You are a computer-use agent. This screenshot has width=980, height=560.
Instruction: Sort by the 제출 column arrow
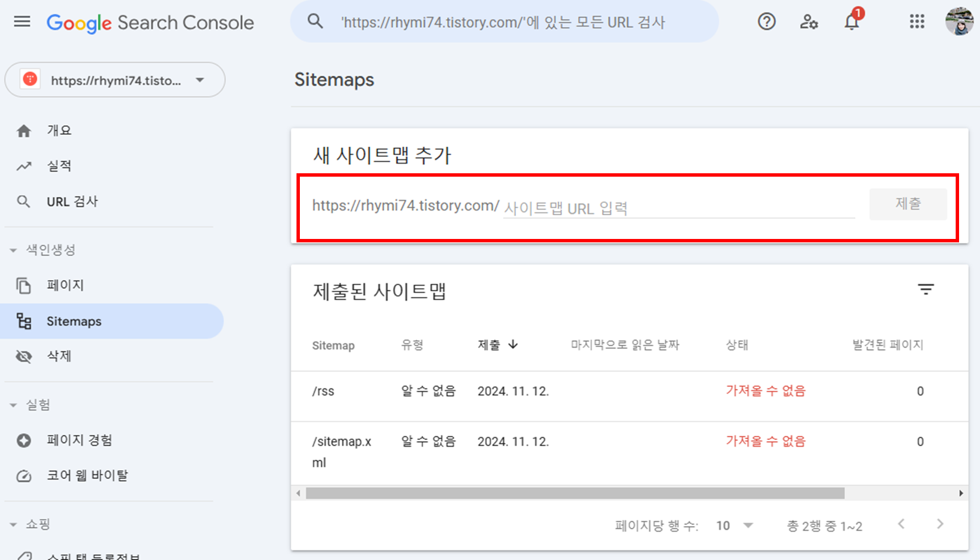513,344
